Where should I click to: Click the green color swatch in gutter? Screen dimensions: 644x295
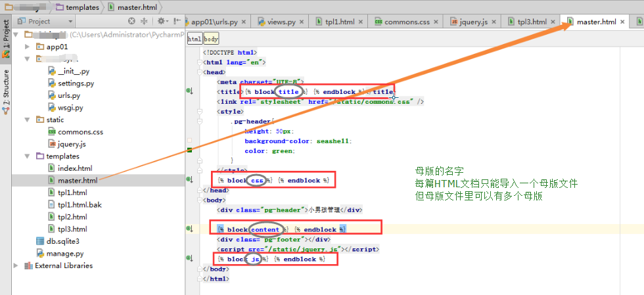pyautogui.click(x=190, y=150)
